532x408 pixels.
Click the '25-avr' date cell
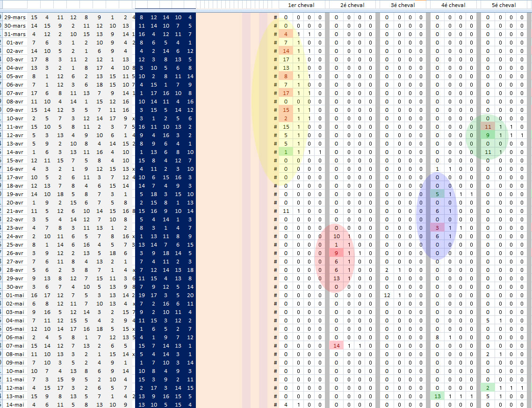point(15,245)
